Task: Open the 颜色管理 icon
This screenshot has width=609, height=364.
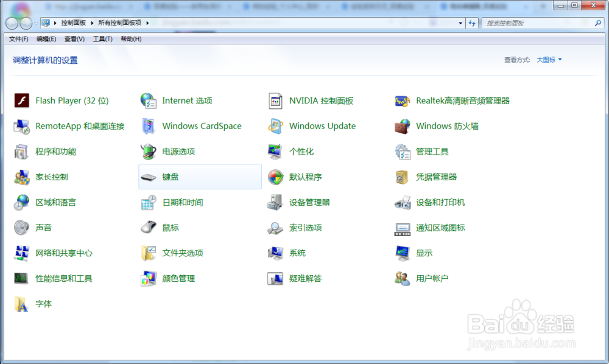Action: coord(149,278)
